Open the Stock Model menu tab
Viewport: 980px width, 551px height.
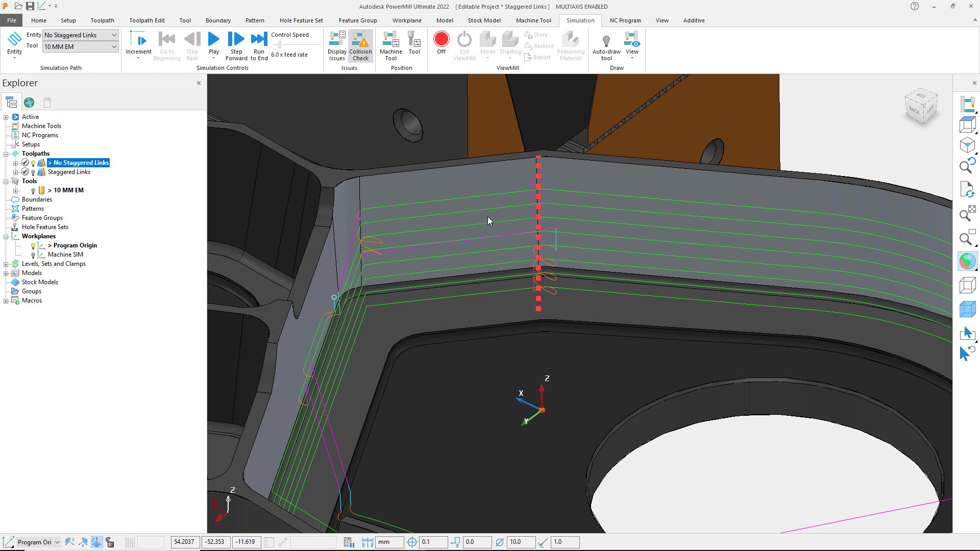coord(483,20)
